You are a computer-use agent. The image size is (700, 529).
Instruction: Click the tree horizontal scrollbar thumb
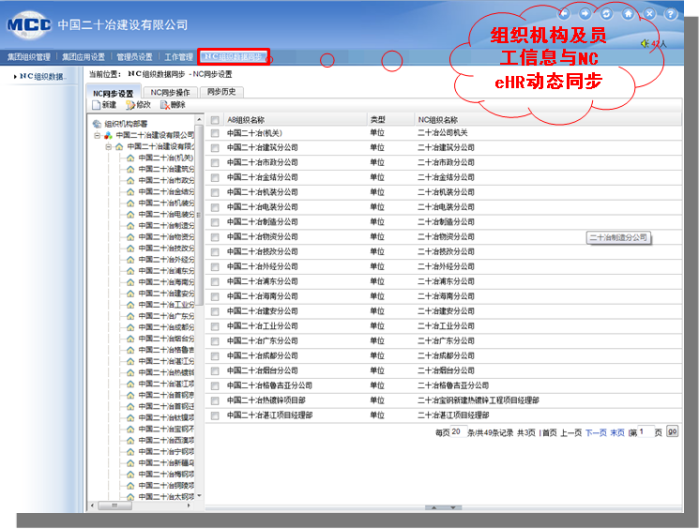click(115, 506)
